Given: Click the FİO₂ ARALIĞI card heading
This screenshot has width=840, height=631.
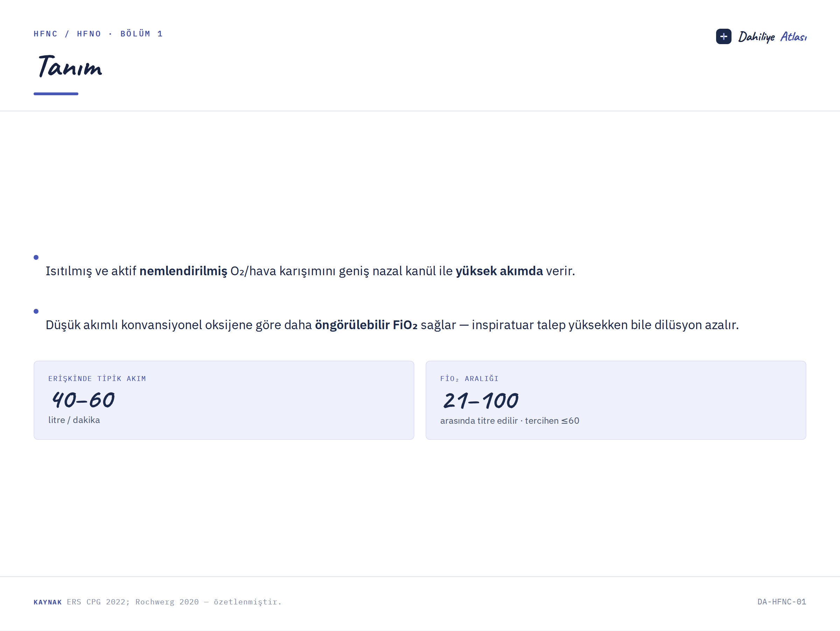Looking at the screenshot, I should (x=469, y=379).
